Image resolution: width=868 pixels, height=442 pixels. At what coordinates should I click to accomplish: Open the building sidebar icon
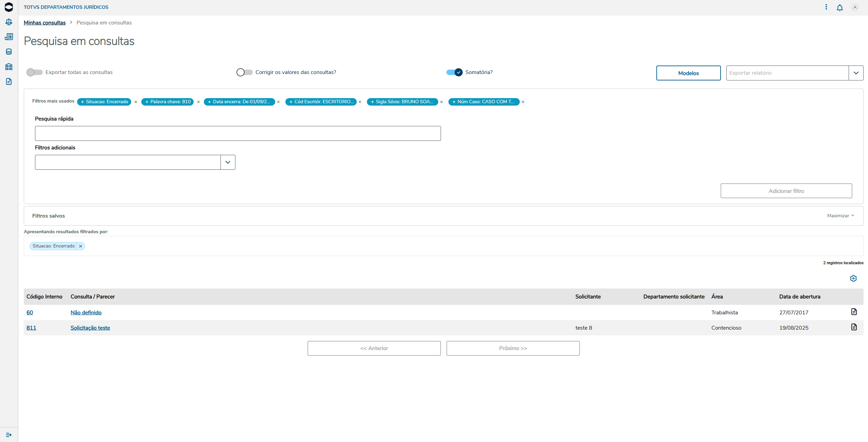pos(9,67)
